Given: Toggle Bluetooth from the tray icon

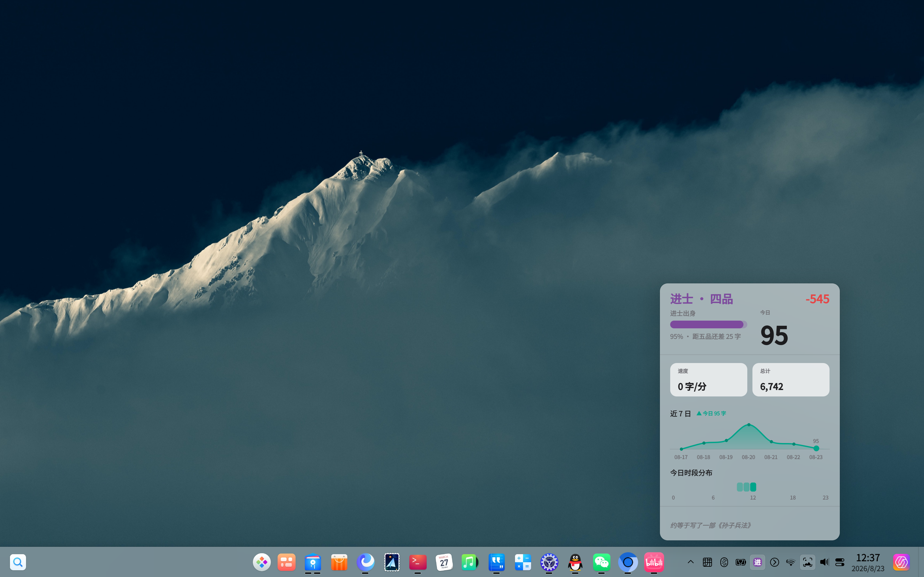Looking at the screenshot, I should (724, 562).
